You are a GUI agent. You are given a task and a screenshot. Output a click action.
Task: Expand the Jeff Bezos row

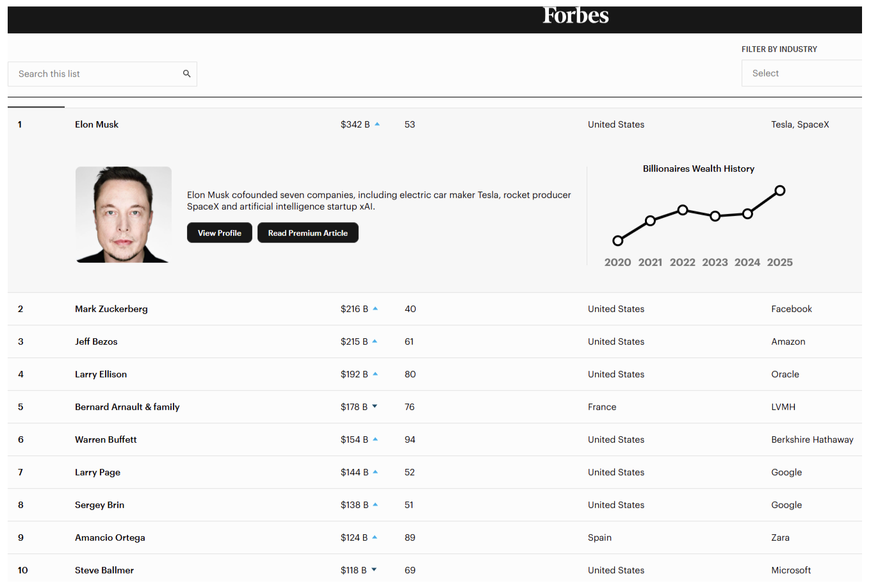[x=435, y=341]
